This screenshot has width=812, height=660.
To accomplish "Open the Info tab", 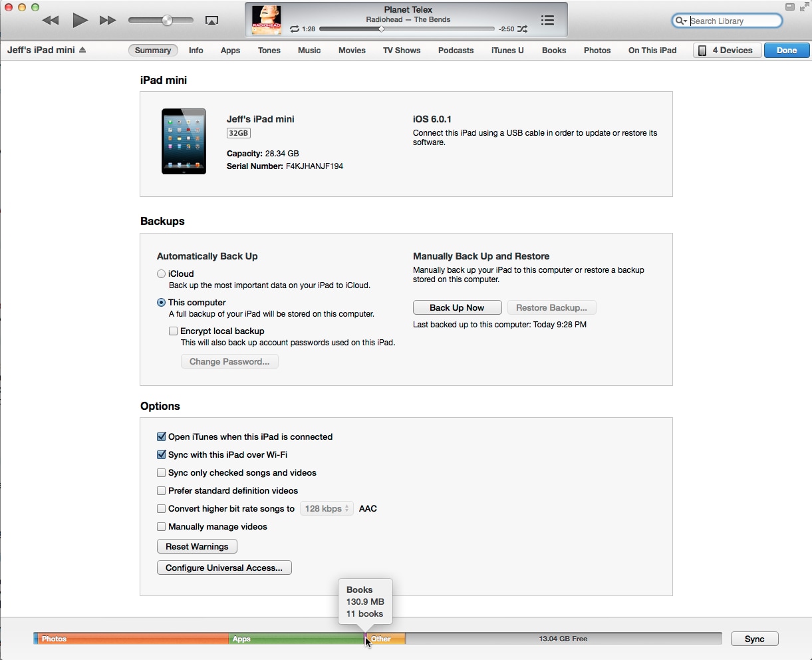I will click(196, 51).
